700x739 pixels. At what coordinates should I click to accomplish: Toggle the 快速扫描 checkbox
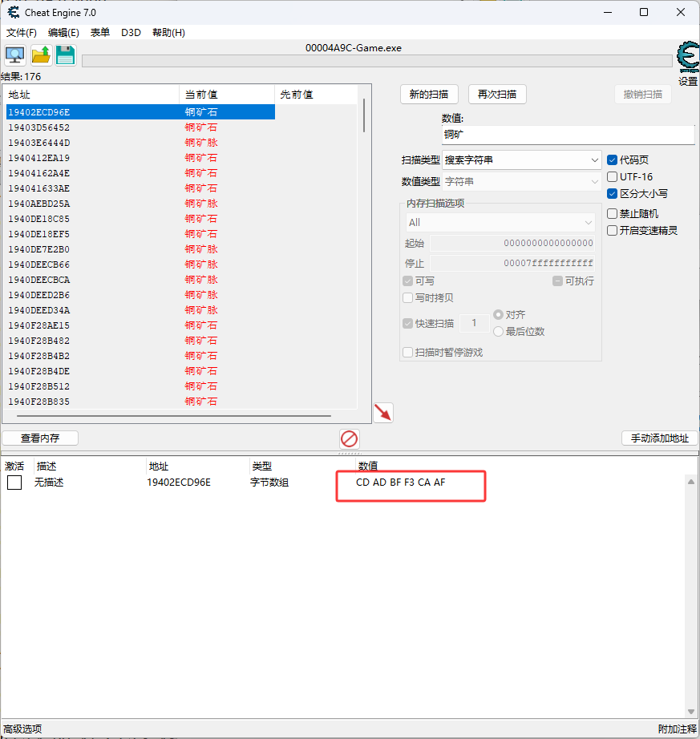(408, 324)
